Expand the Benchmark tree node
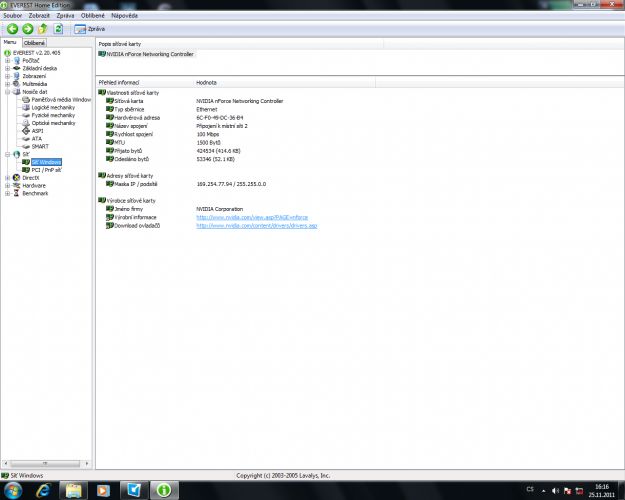 click(x=7, y=193)
